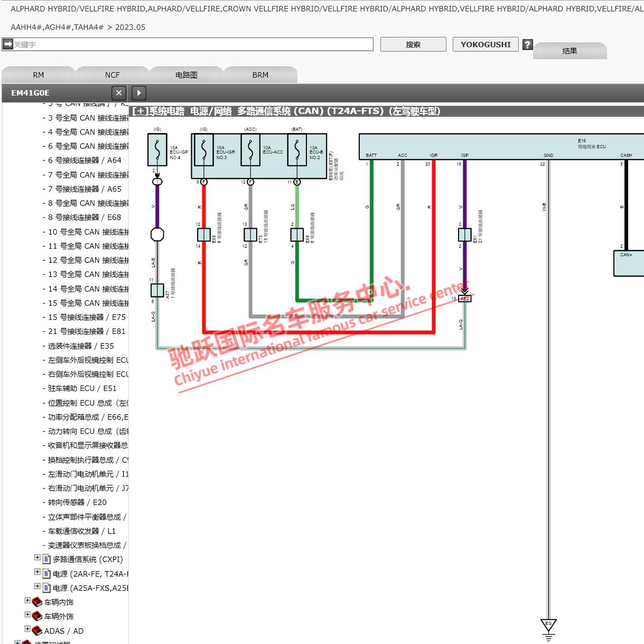644x644 pixels.
Task: Click the E16 网络网关 ECU block
Action: 501,147
